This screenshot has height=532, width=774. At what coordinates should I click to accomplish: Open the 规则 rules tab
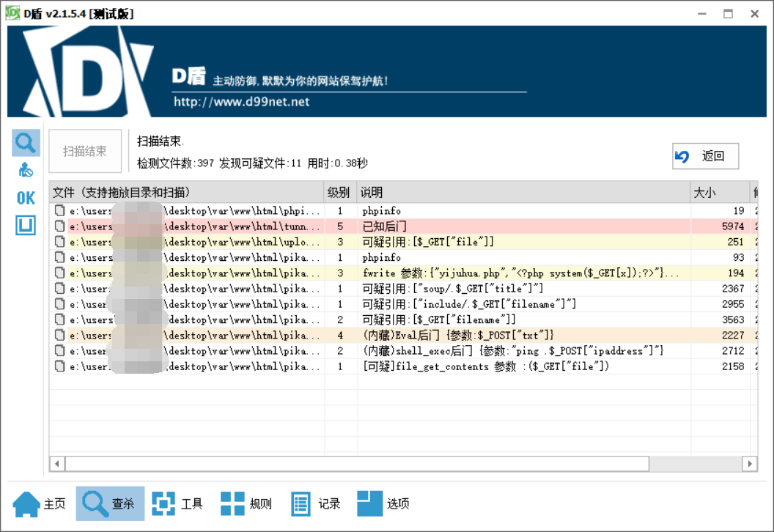246,504
